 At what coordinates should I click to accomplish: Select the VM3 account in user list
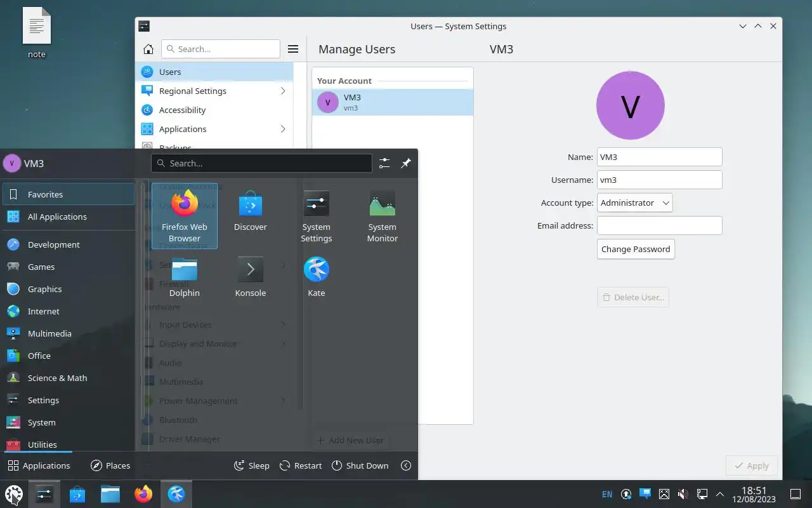(x=393, y=102)
